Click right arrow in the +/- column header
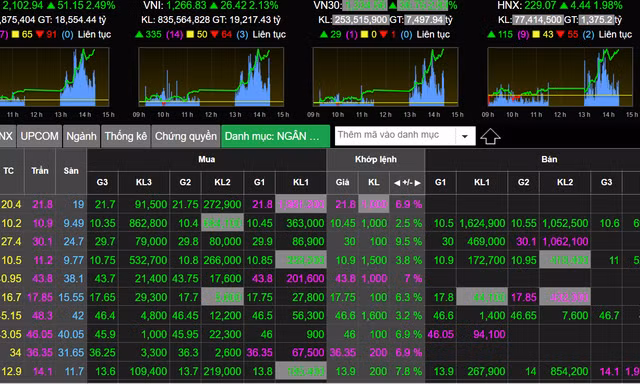640x384 pixels. tap(418, 183)
